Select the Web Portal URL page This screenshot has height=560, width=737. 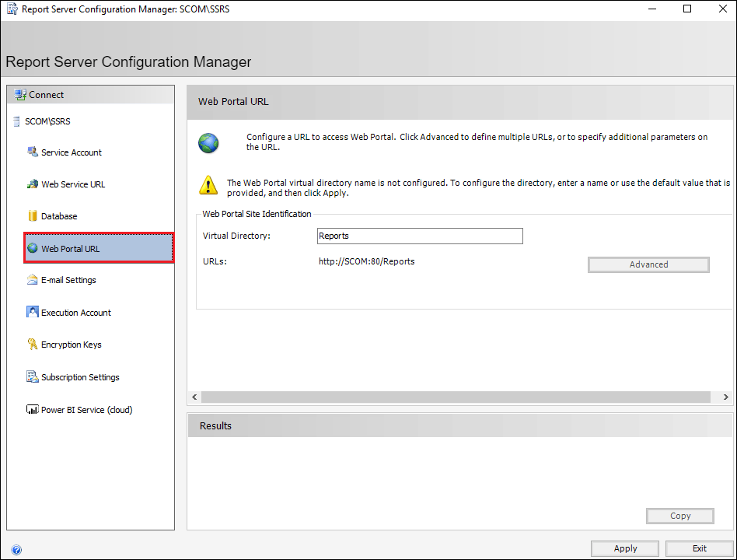pos(99,248)
